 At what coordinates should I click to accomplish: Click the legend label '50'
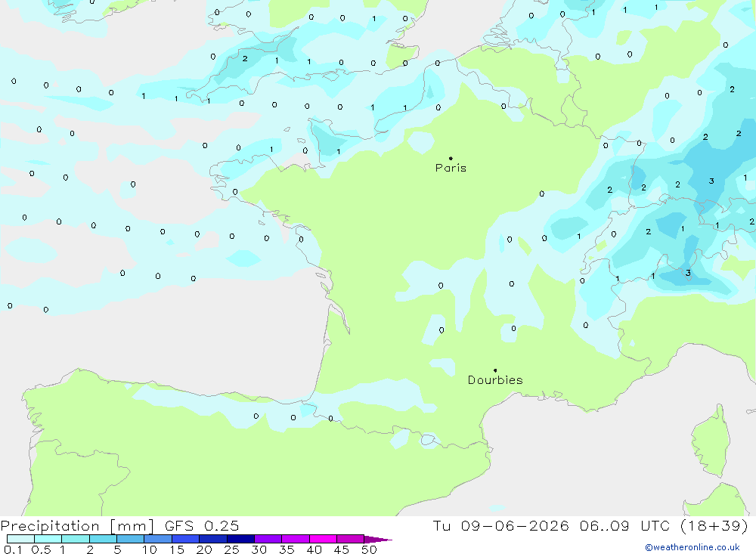click(x=369, y=549)
